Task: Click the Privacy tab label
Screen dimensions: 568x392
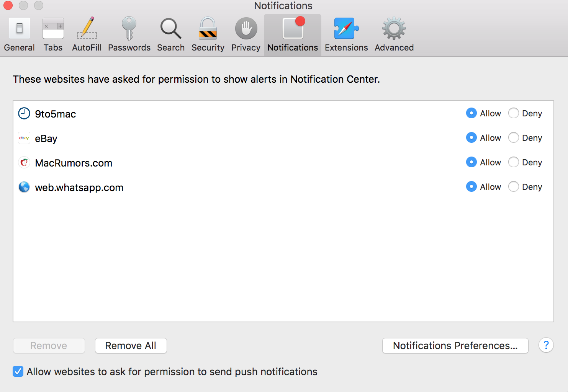Action: click(246, 47)
